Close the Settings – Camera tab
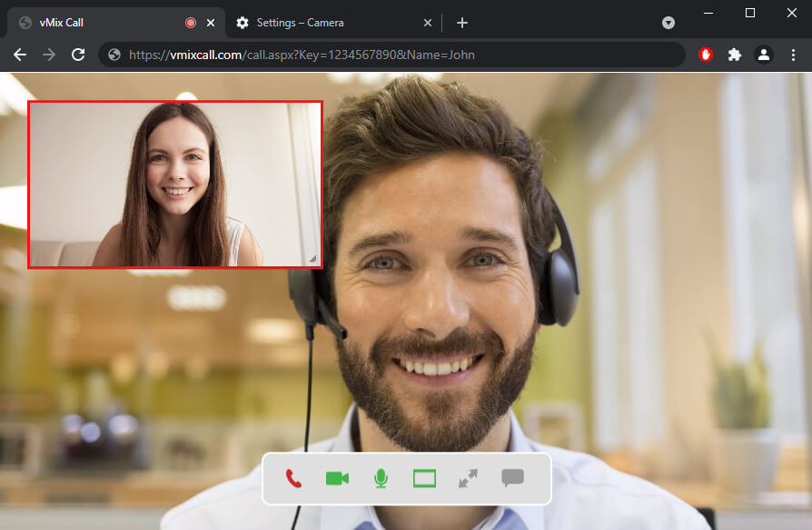Image resolution: width=812 pixels, height=530 pixels. pyautogui.click(x=429, y=23)
